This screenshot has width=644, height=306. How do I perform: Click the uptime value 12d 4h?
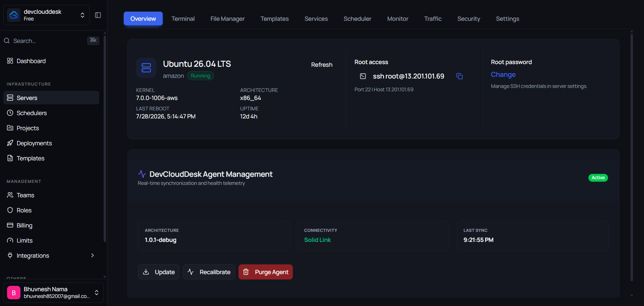(x=249, y=116)
